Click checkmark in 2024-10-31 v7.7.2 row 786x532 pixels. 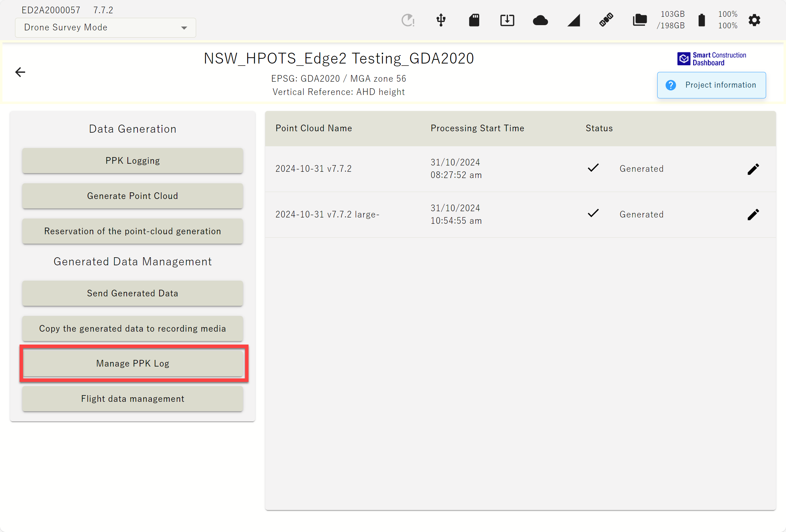593,168
